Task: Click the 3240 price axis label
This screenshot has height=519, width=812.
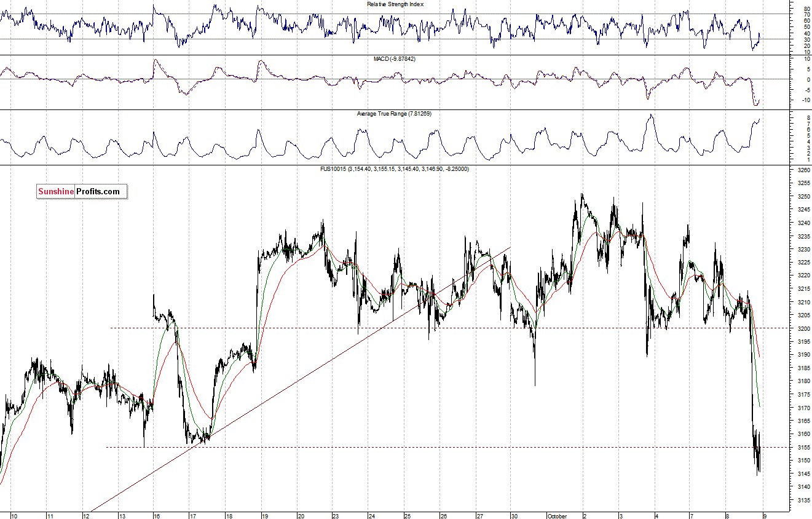Action: pyautogui.click(x=803, y=223)
